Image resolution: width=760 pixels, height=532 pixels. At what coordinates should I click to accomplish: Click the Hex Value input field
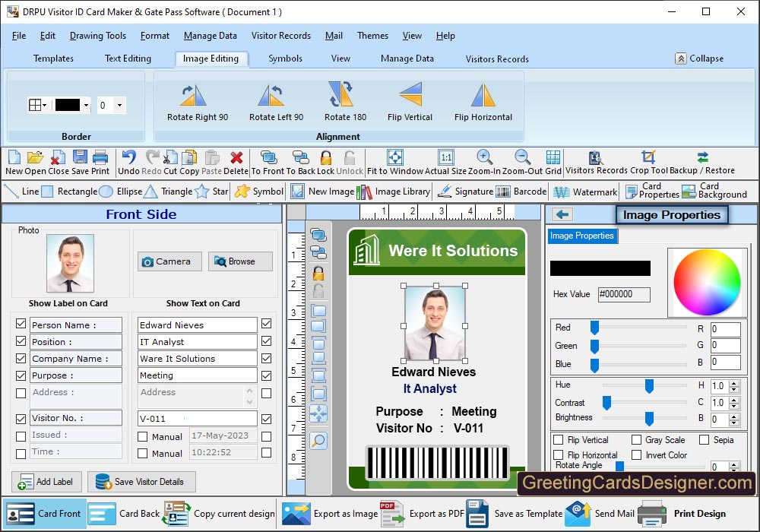coord(624,294)
